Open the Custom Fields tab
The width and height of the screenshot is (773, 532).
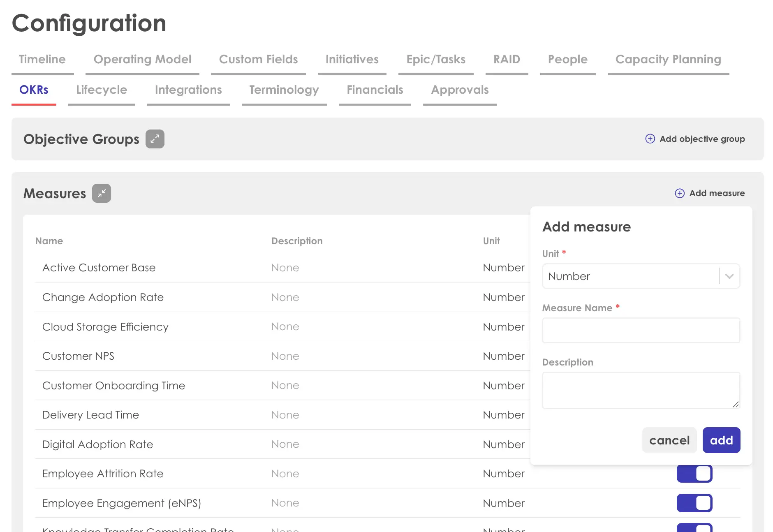(x=258, y=60)
